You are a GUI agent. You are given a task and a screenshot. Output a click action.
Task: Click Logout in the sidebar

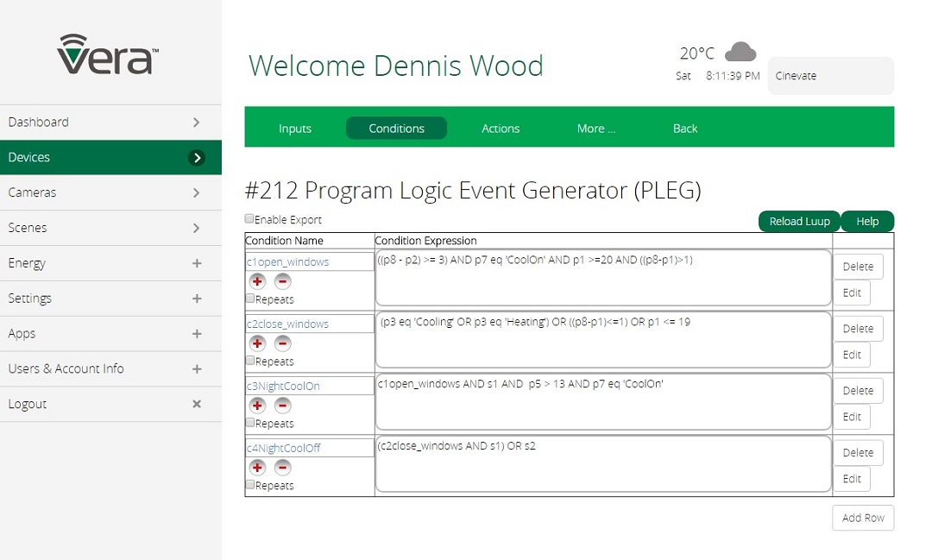tap(110, 404)
